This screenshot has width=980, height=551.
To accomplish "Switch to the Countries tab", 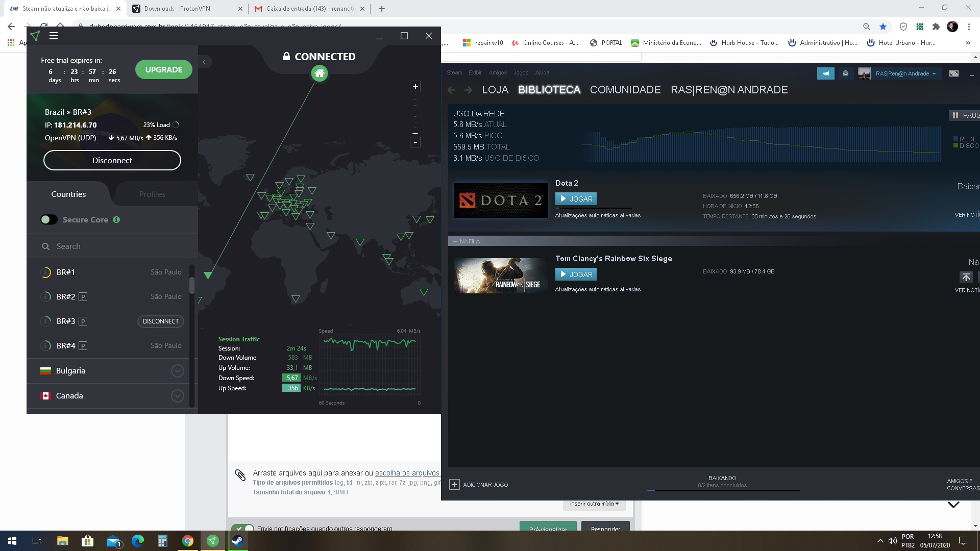I will 68,194.
